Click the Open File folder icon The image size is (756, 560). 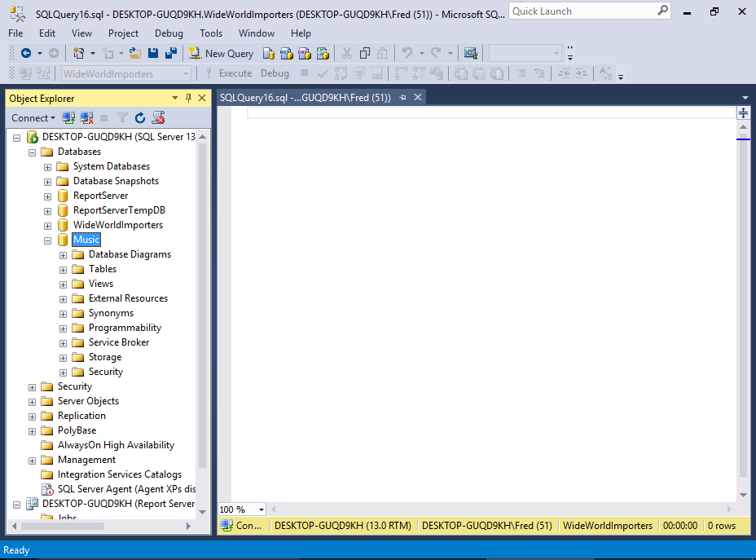135,53
